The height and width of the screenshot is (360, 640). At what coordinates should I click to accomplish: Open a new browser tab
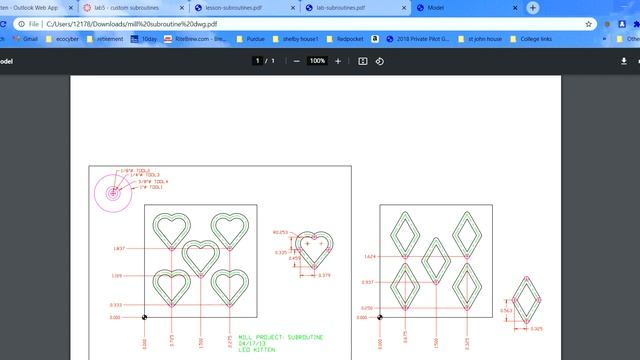(x=533, y=8)
